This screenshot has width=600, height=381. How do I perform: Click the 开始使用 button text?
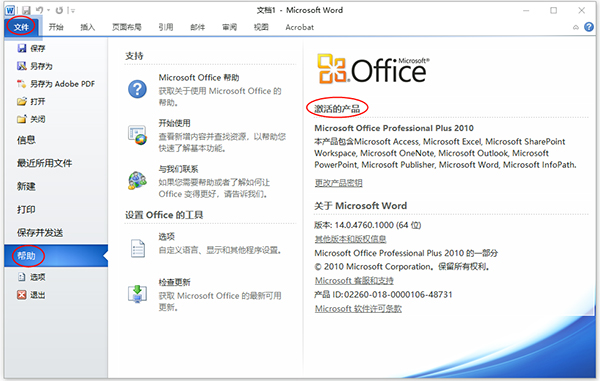174,123
